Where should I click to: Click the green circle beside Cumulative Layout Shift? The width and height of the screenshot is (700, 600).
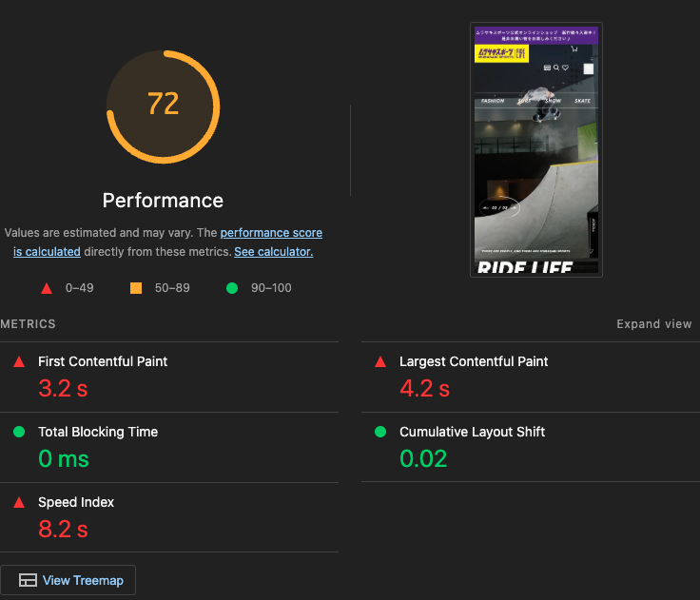point(380,432)
